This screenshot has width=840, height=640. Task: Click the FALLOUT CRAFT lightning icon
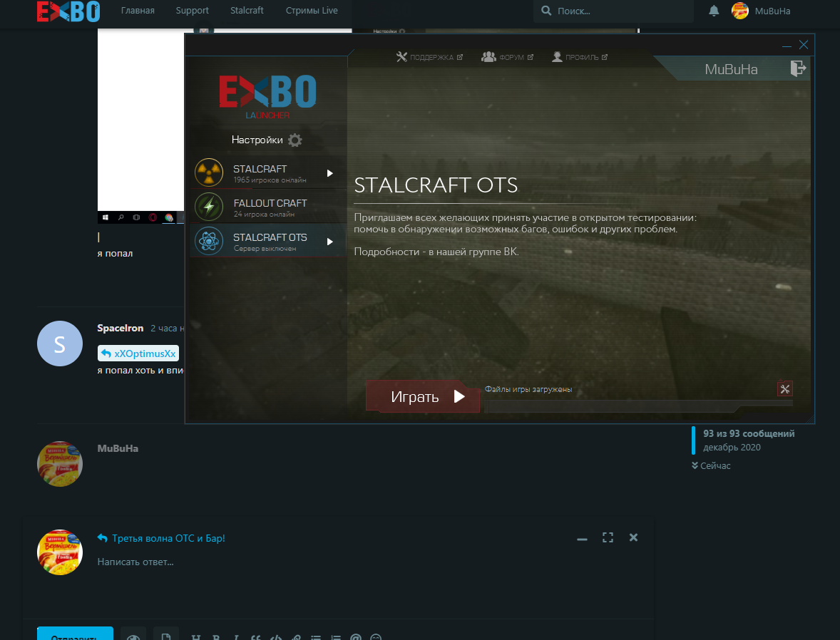209,207
